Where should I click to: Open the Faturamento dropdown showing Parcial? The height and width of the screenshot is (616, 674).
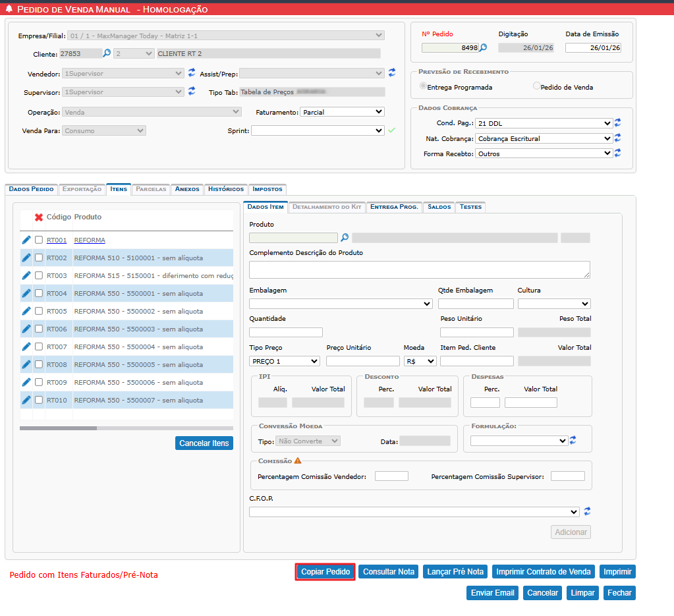341,112
